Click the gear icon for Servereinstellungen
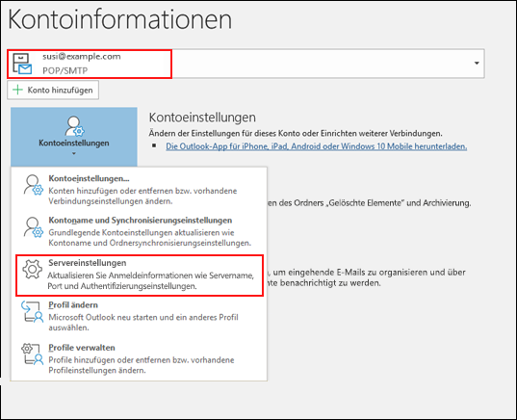This screenshot has width=517, height=420. (x=33, y=269)
